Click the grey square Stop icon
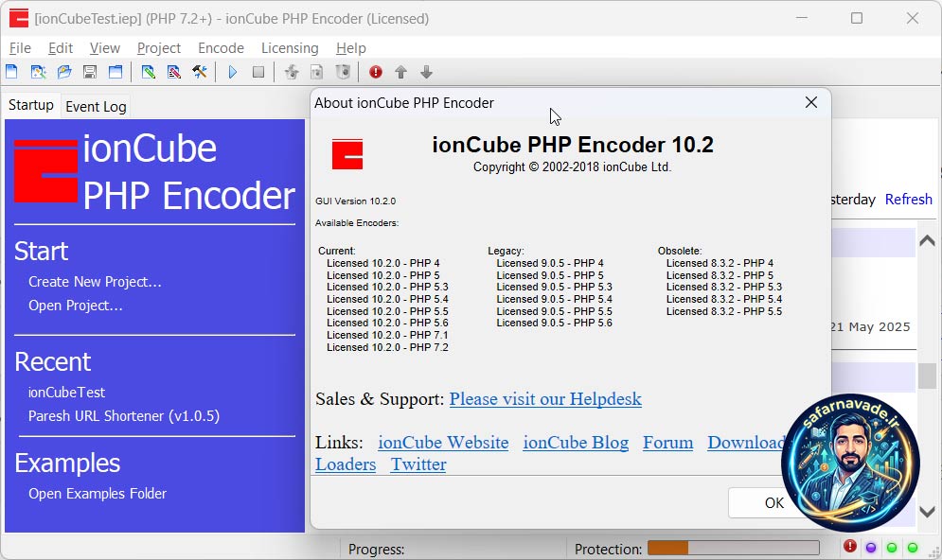This screenshot has width=942, height=560. 258,72
